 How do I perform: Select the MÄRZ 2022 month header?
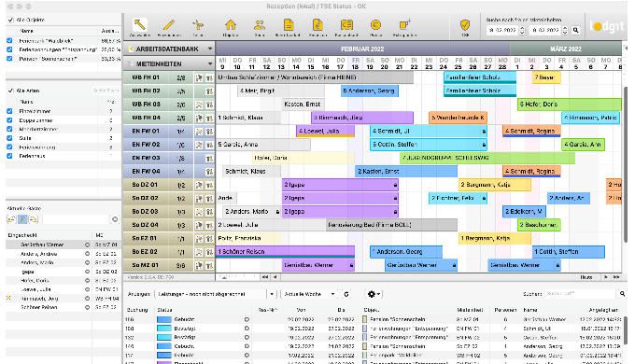coord(566,49)
